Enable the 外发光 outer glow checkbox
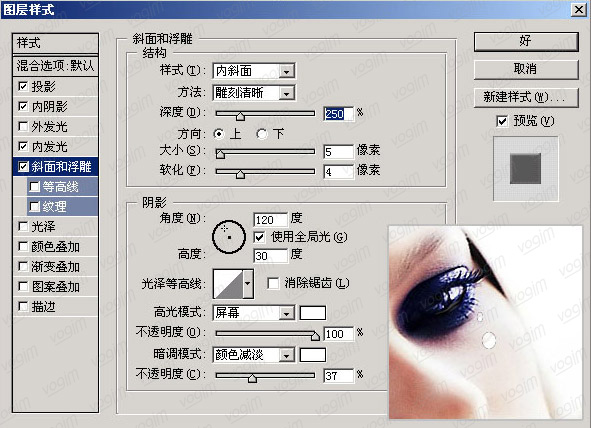The height and width of the screenshot is (428, 591). 23,126
